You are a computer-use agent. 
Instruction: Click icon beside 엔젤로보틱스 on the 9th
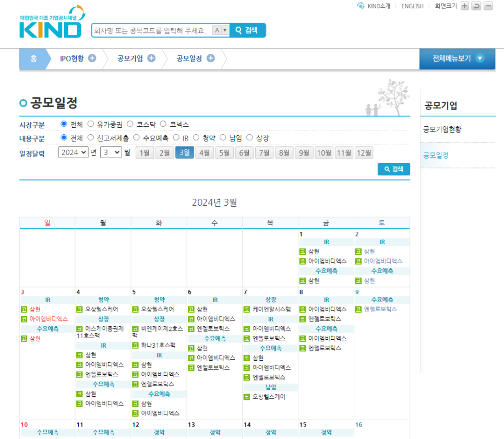click(358, 310)
